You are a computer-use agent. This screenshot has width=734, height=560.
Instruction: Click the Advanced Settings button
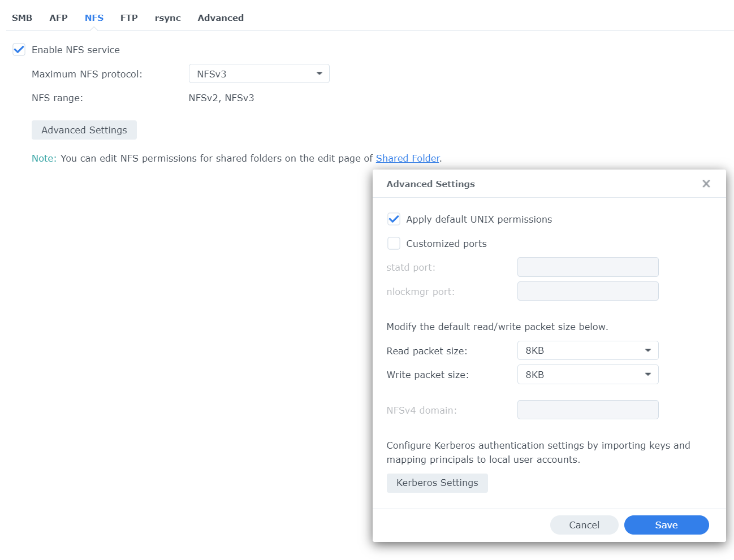(x=84, y=130)
